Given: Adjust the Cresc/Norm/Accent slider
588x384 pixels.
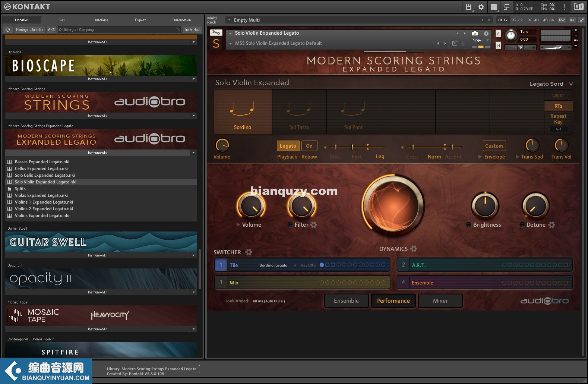Looking at the screenshot, I should pos(434,147).
